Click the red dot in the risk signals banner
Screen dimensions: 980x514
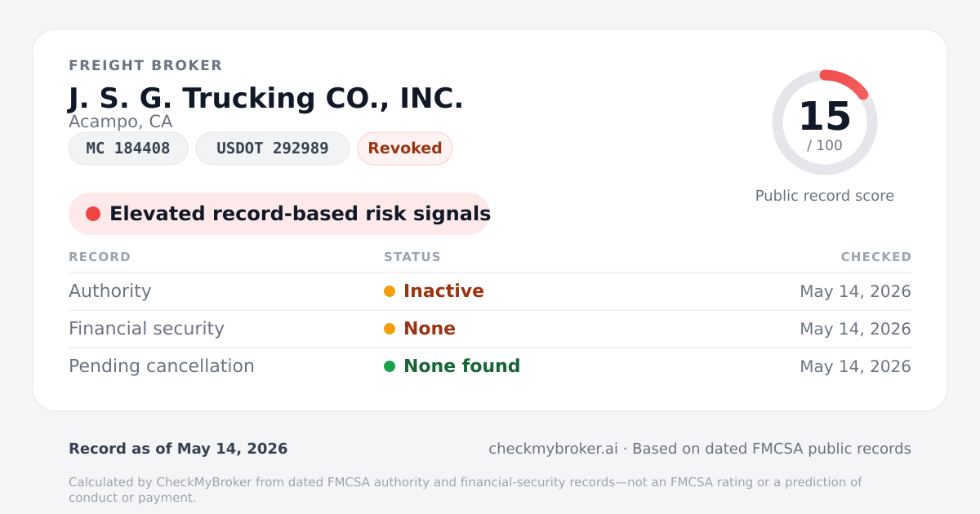point(93,214)
